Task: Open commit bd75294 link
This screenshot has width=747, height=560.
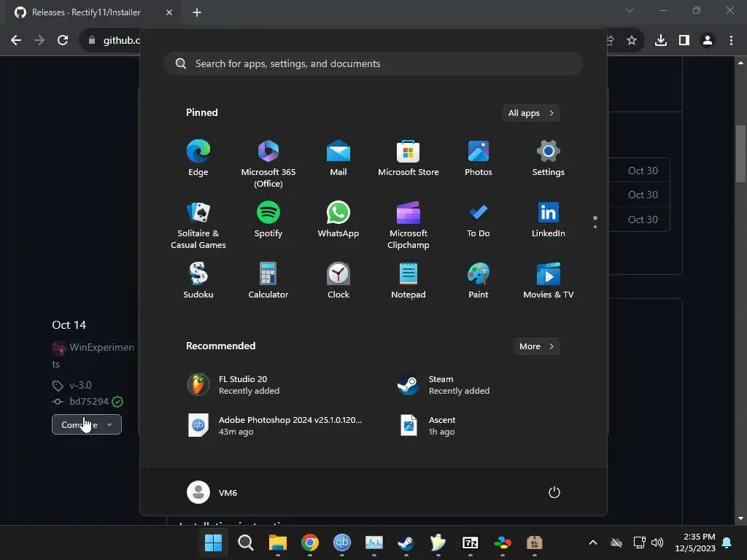Action: coord(89,402)
